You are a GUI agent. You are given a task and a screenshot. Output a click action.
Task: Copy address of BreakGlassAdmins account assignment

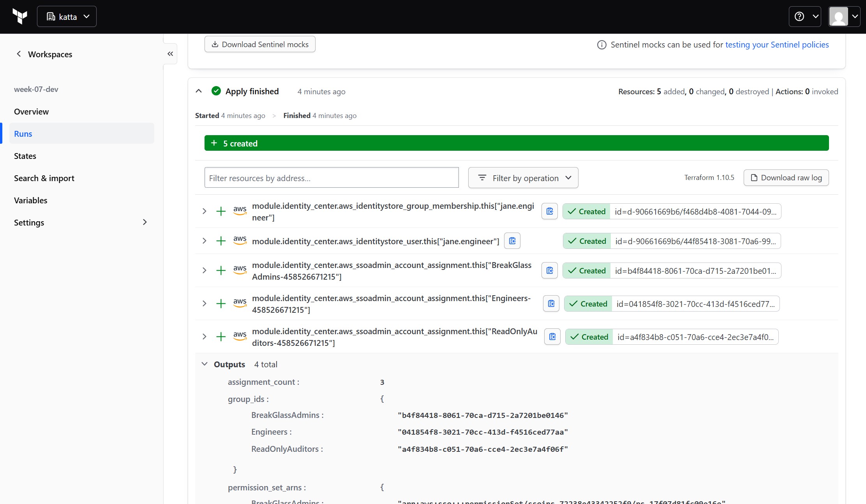tap(550, 271)
